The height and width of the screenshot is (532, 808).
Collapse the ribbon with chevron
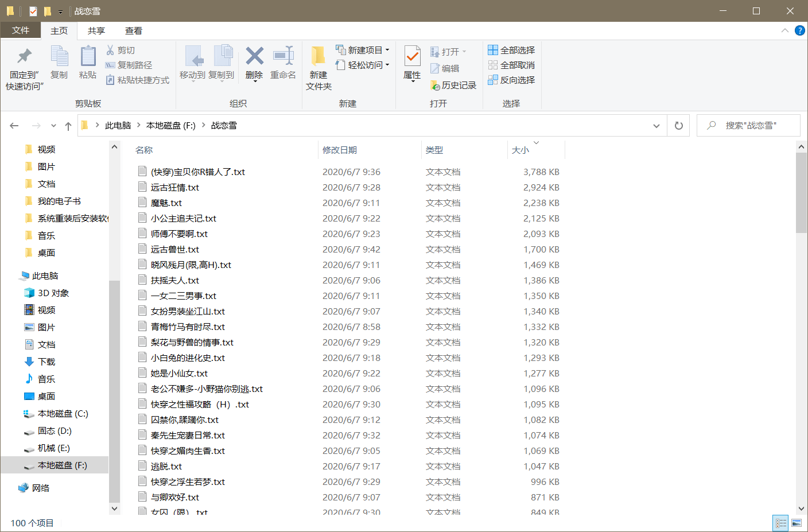tap(784, 30)
